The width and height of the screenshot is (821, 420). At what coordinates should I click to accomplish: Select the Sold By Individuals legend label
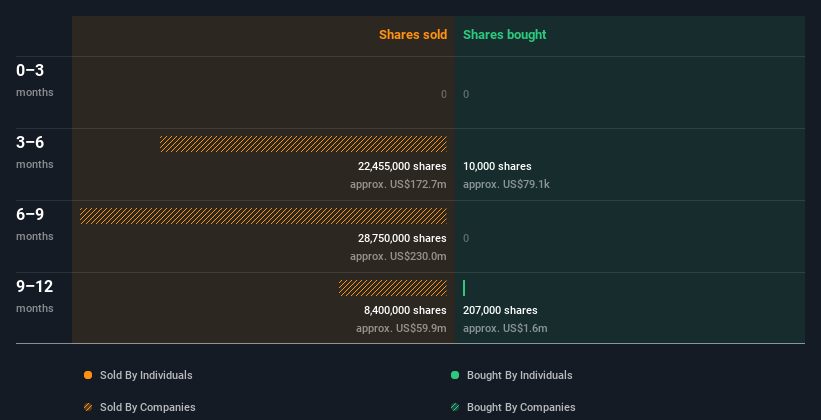[x=146, y=375]
